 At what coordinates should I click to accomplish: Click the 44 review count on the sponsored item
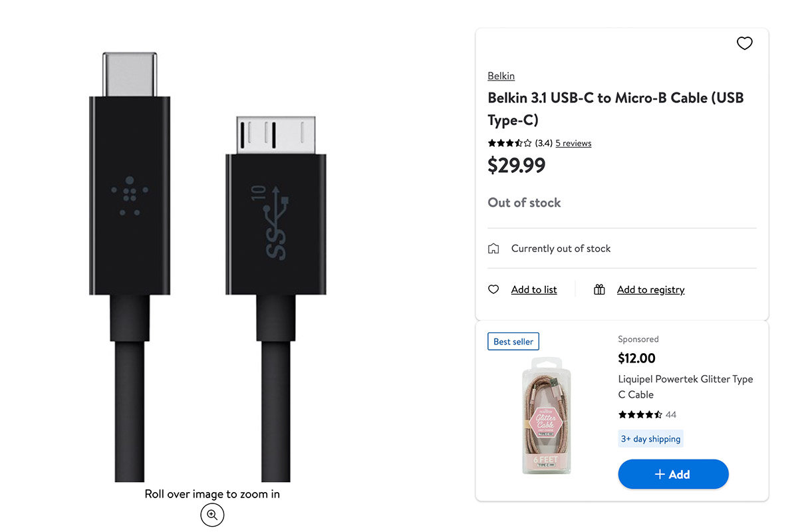tap(671, 415)
